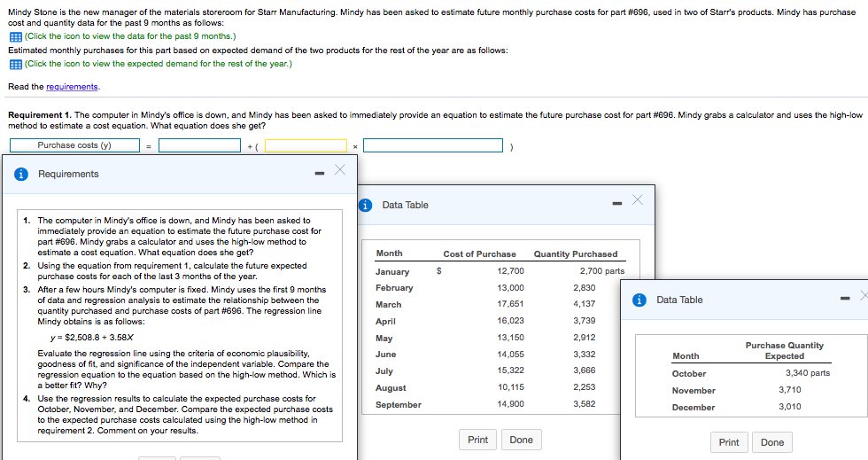Screen dimensions: 868x460
Task: Select February's cost of 13,000
Action: pyautogui.click(x=510, y=288)
